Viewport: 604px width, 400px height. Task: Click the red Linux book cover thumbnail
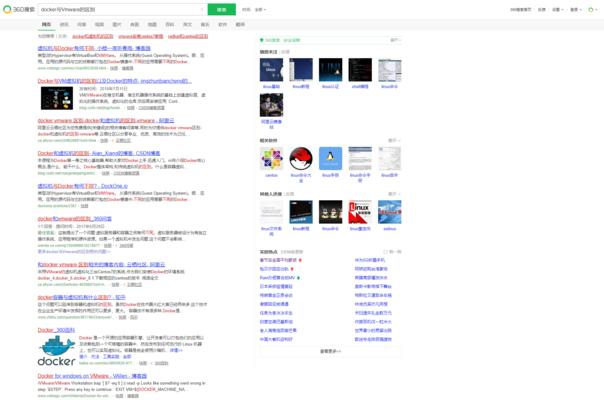(360, 212)
